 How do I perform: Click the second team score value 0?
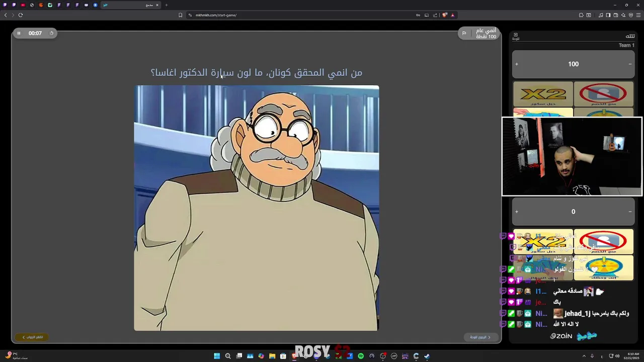point(573,212)
